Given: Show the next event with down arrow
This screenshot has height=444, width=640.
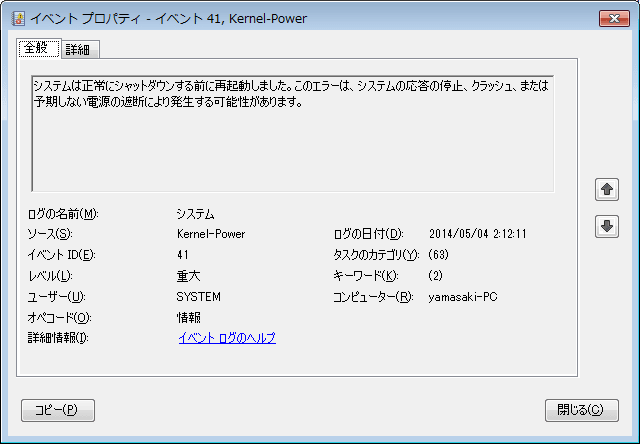Looking at the screenshot, I should click(x=607, y=226).
